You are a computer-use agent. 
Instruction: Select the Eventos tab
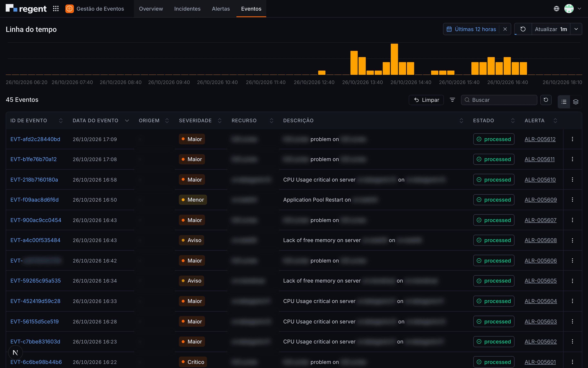point(251,9)
